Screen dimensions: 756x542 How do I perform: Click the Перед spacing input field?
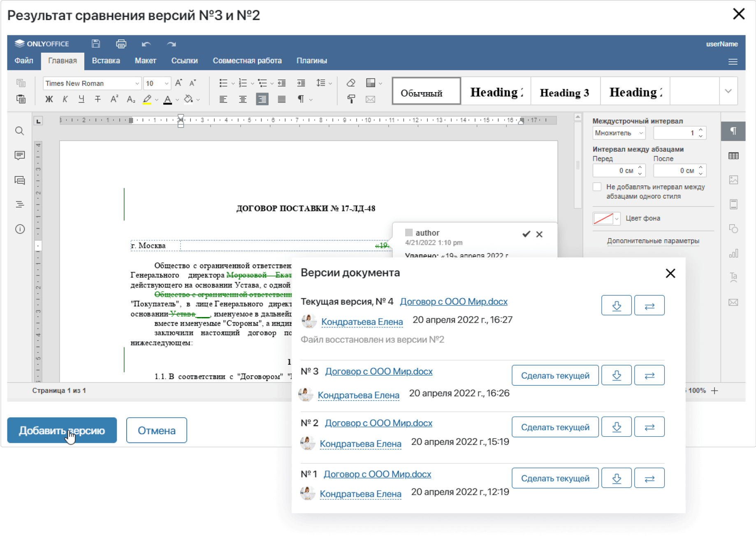point(619,170)
